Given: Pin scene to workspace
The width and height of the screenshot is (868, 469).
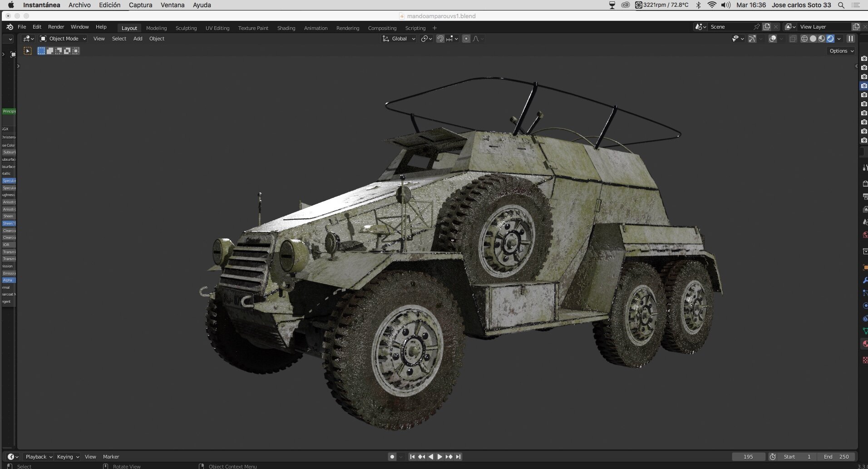Looking at the screenshot, I should 756,27.
